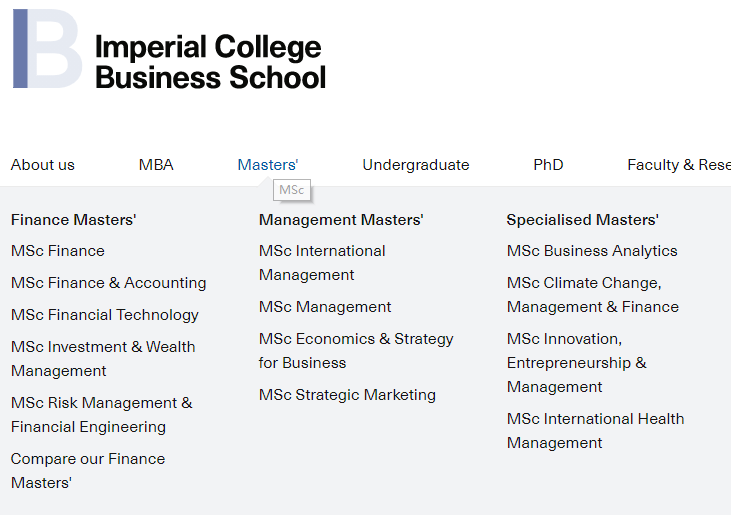Viewport: 731px width, 515px height.
Task: Open MSc International Management link
Action: click(322, 263)
